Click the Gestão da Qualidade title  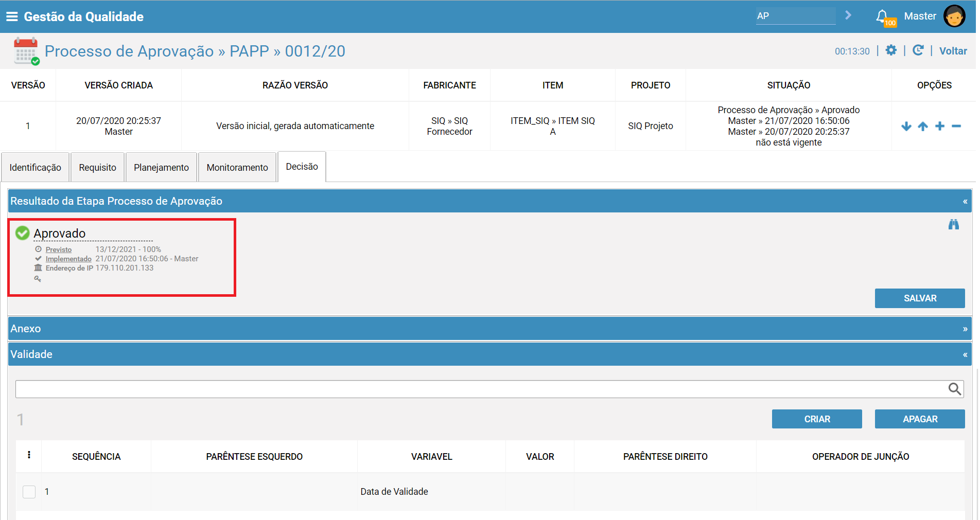(x=84, y=16)
